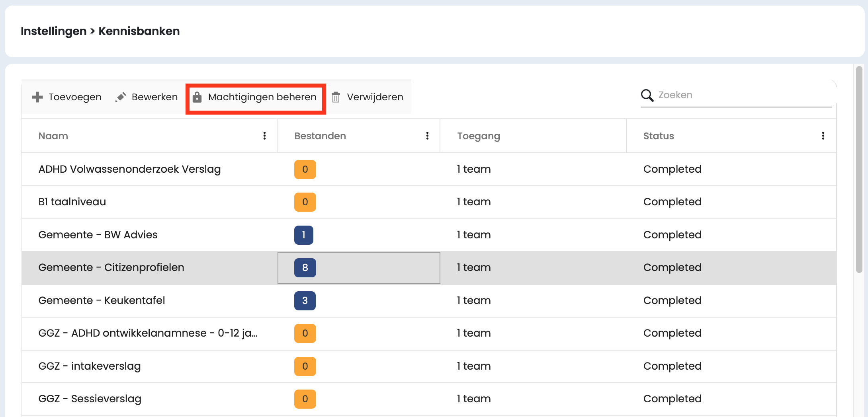Click the vertical scrollbar on the right
Viewport: 868px width, 417px height.
click(859, 169)
